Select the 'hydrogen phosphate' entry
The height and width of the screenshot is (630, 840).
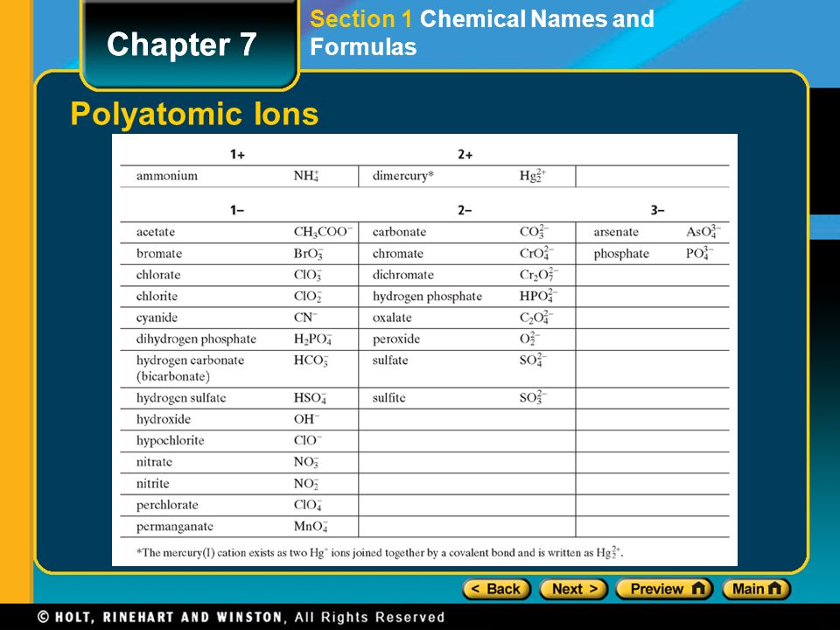(x=427, y=297)
